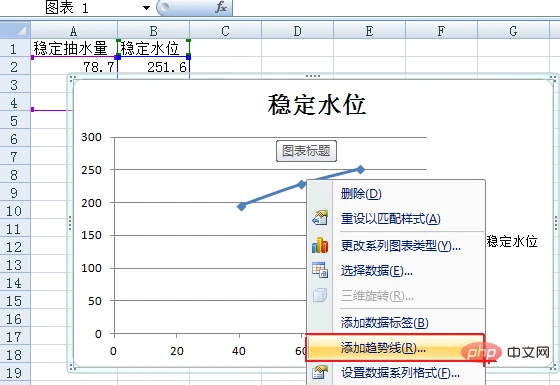Click the Select Data table icon
Screen dimensions: 560x385
320,270
